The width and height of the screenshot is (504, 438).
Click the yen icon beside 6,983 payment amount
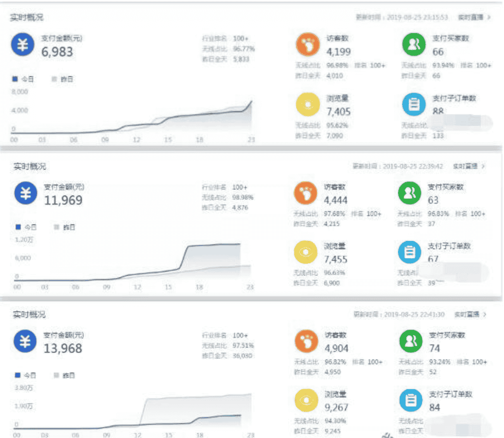point(22,44)
